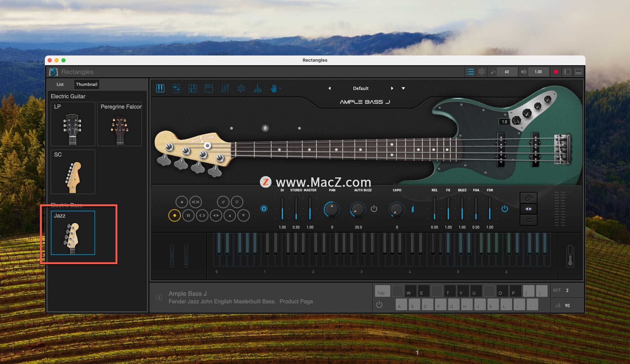
Task: Click the master volume field showing 1.00
Action: 538,72
